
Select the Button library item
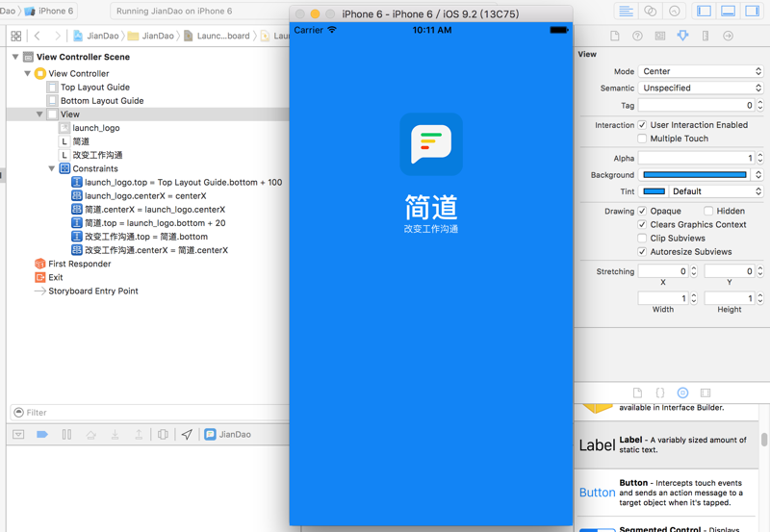667,493
